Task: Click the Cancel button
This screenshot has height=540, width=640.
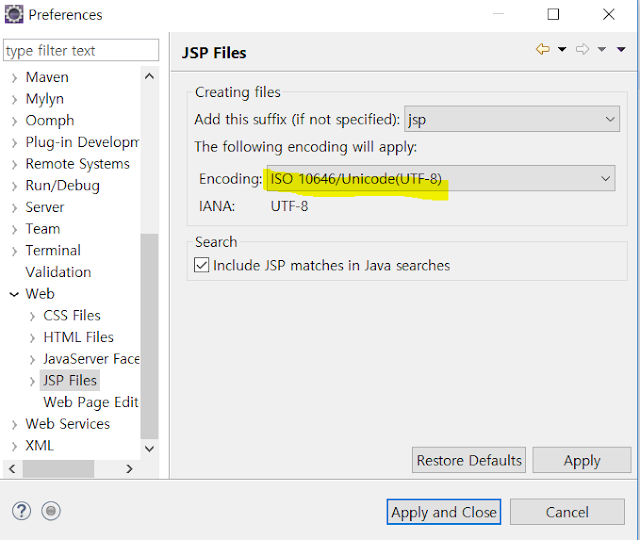Action: 567,512
